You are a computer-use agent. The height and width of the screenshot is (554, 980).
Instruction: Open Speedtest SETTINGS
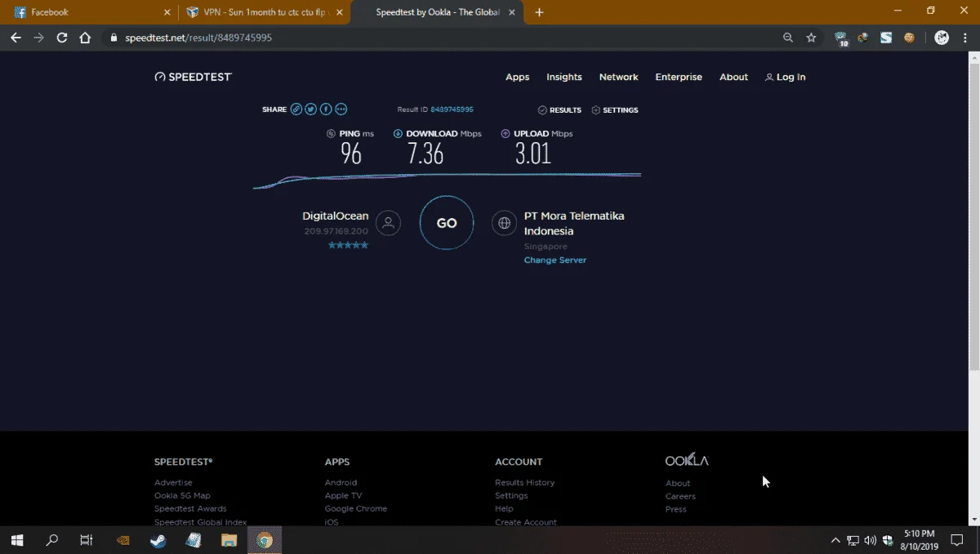coord(615,109)
